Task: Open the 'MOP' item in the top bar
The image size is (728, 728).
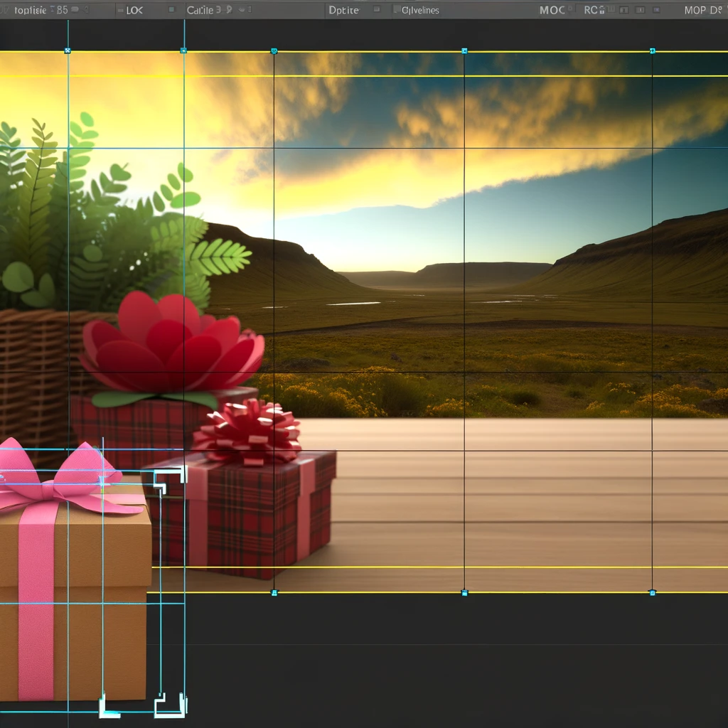Action: click(x=695, y=10)
